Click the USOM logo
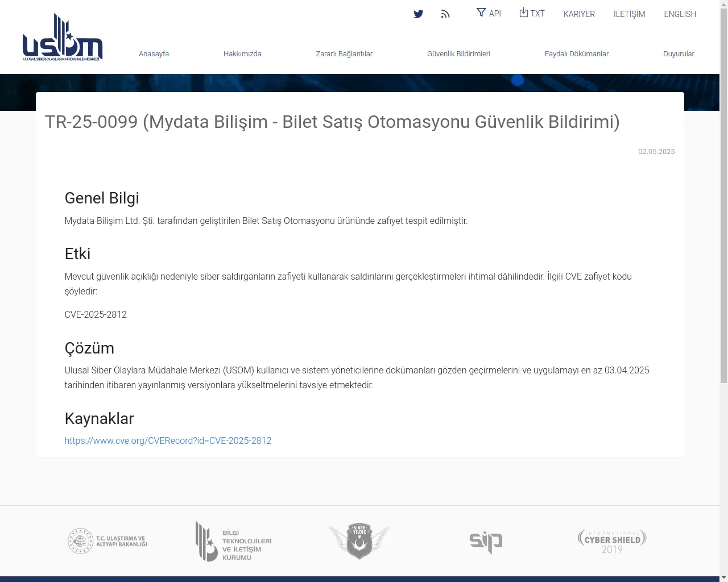 [63, 37]
